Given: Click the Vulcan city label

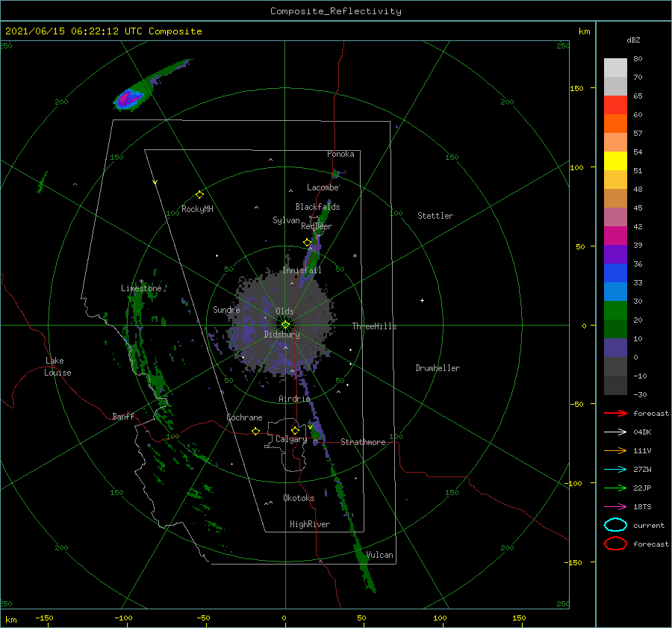Looking at the screenshot, I should (379, 555).
